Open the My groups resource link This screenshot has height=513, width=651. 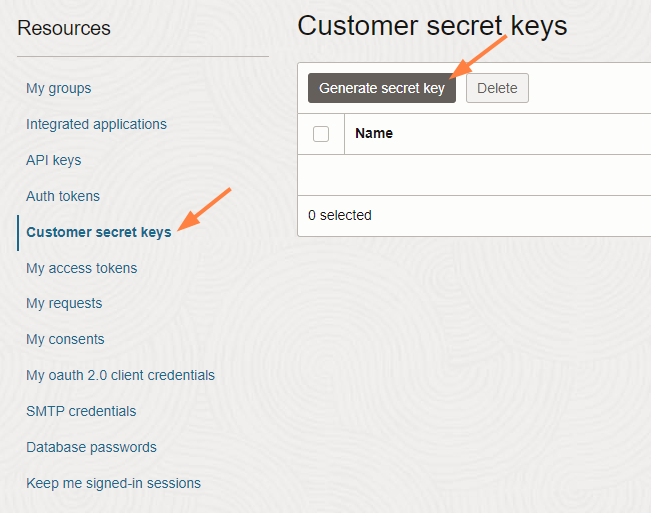pyautogui.click(x=58, y=88)
